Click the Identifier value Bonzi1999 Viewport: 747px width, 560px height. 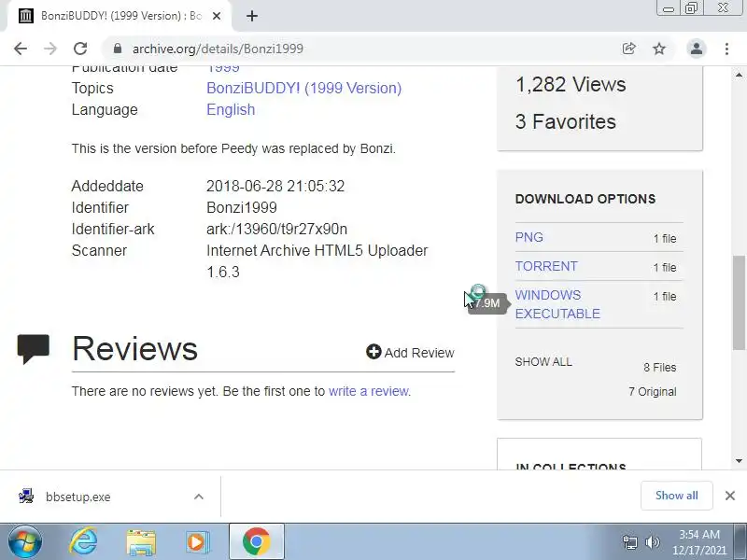pyautogui.click(x=242, y=207)
